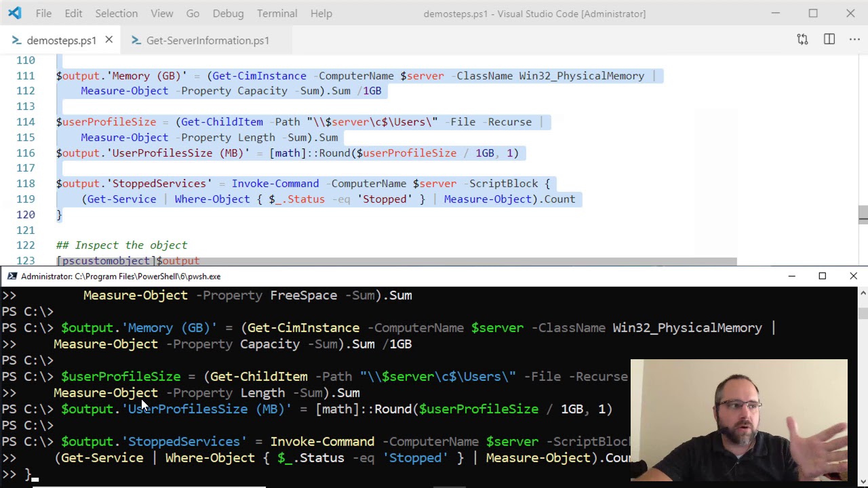
Task: Maximize the Visual Studio Code window
Action: tap(813, 13)
